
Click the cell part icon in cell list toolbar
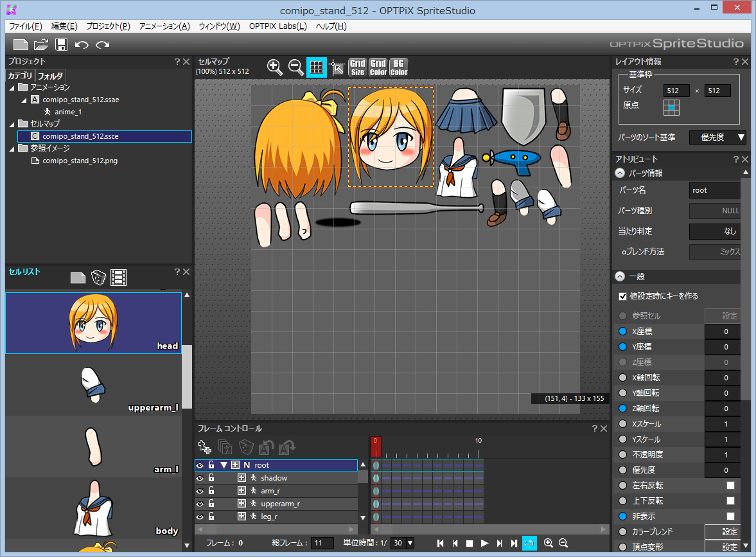pyautogui.click(x=98, y=278)
